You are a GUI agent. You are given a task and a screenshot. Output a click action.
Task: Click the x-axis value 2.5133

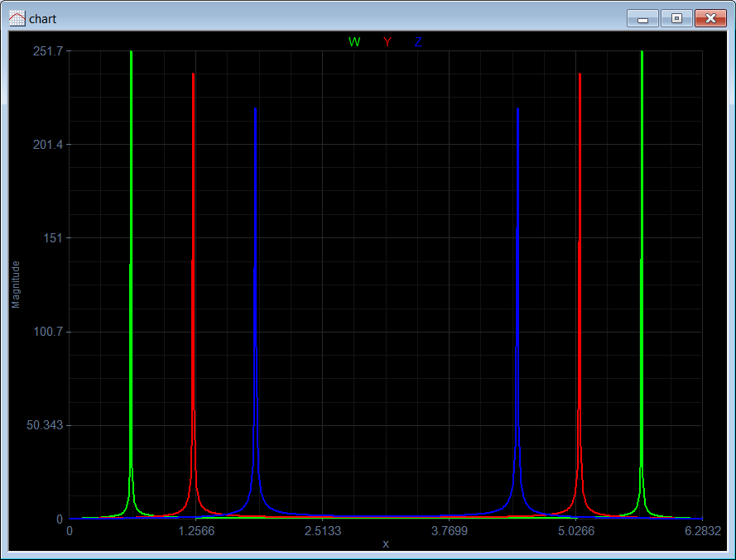click(323, 531)
